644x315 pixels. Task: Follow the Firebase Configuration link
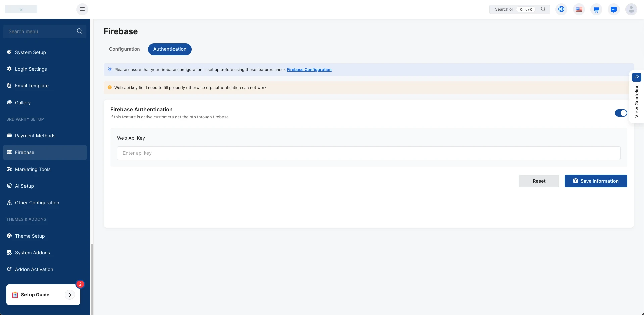point(309,70)
